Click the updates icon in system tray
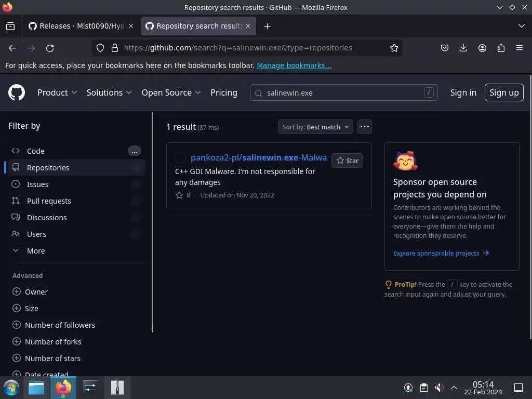The height and width of the screenshot is (399, 532). point(408,388)
